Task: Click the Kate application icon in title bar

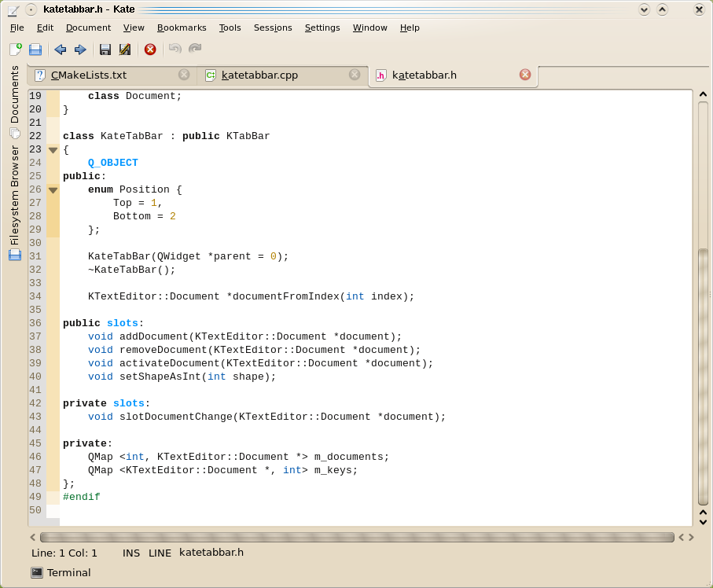Action: pyautogui.click(x=13, y=9)
